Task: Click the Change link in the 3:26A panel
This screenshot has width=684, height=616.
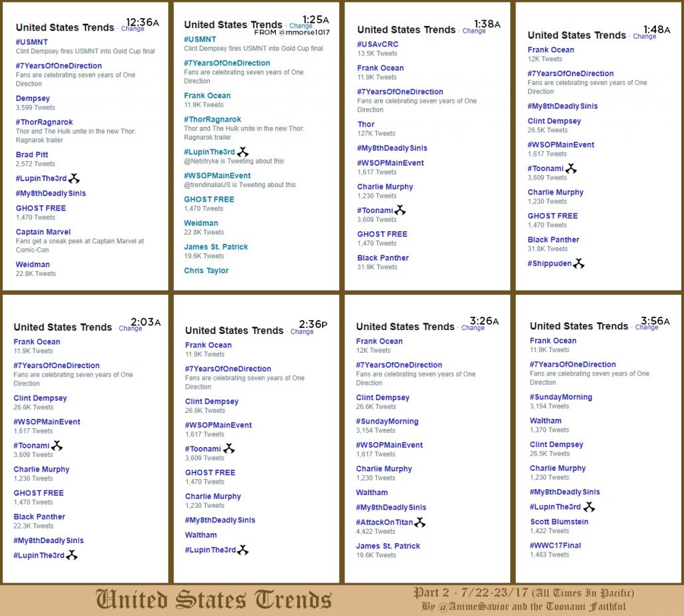Action: (473, 328)
